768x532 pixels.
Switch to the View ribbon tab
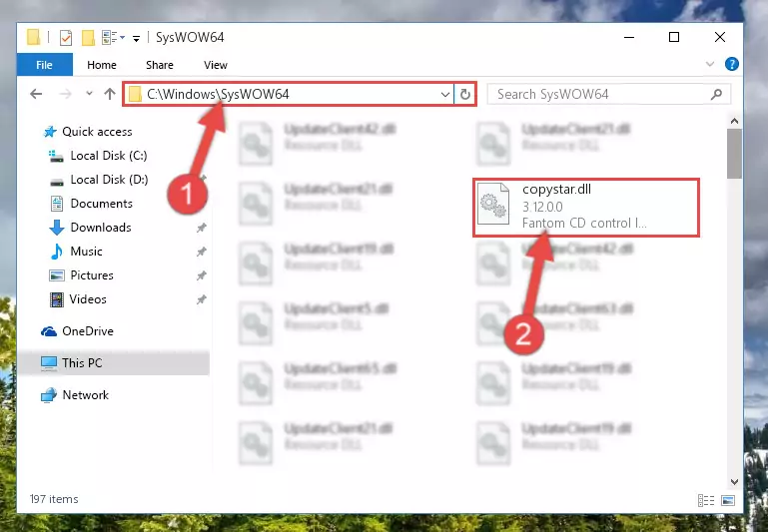pos(215,65)
